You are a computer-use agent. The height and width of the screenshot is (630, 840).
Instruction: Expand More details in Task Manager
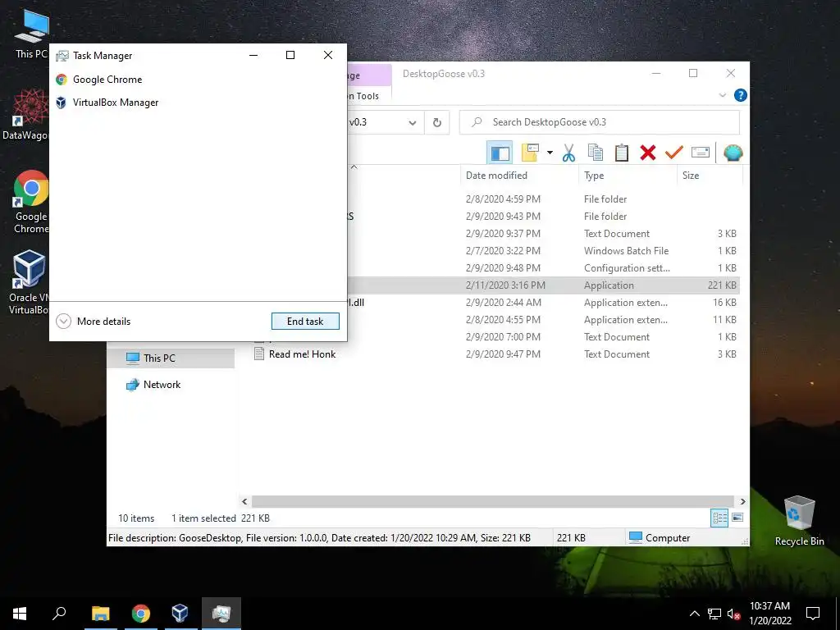[x=94, y=322]
